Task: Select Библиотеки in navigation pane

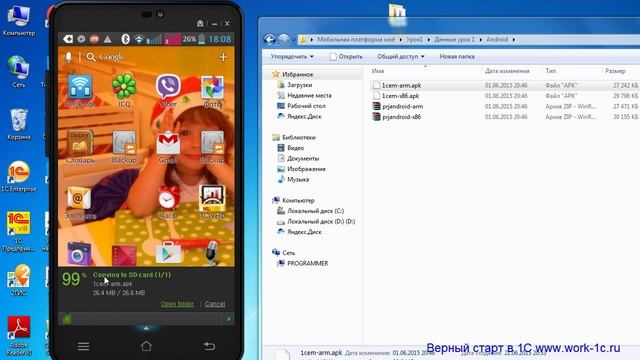Action: [299, 137]
